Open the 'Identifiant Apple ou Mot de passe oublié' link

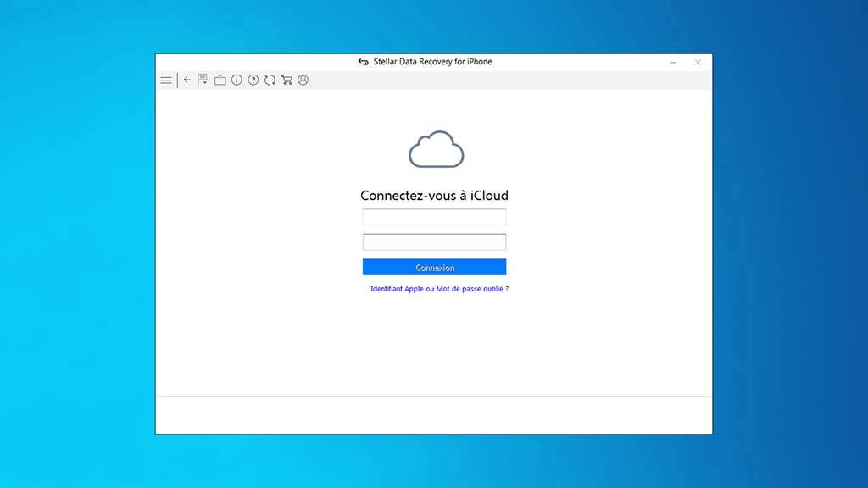click(x=439, y=289)
